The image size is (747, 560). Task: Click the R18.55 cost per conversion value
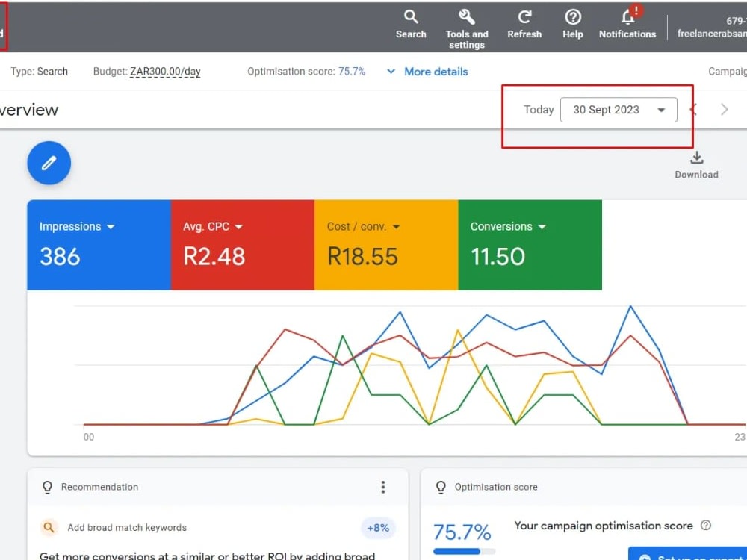pos(362,257)
